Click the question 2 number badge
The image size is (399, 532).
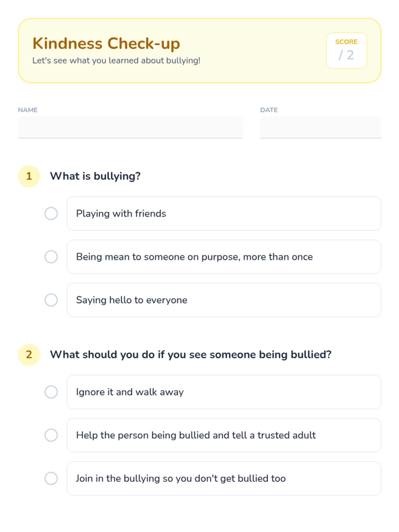[29, 355]
